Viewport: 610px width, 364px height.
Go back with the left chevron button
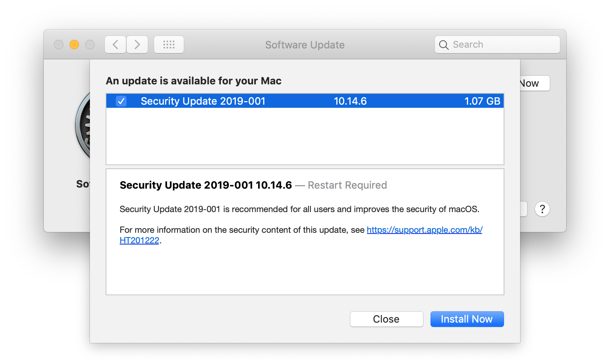[x=115, y=45]
